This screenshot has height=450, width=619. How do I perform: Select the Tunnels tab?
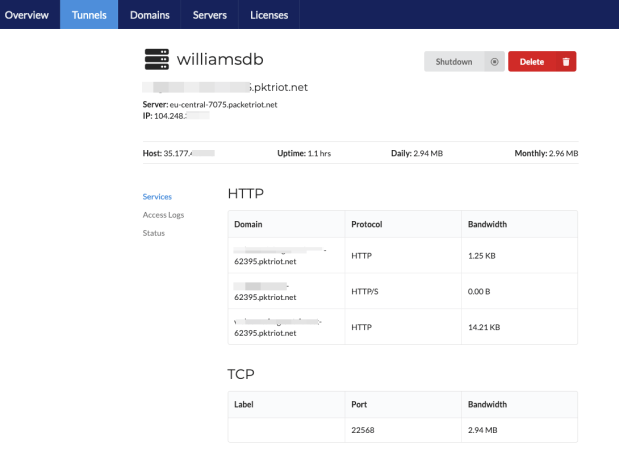click(x=89, y=15)
